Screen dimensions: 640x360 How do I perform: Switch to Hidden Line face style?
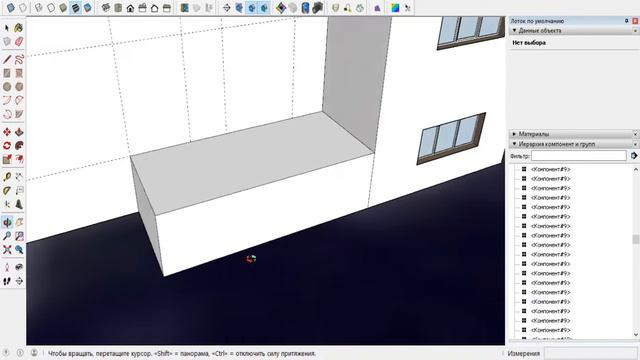pyautogui.click(x=51, y=7)
